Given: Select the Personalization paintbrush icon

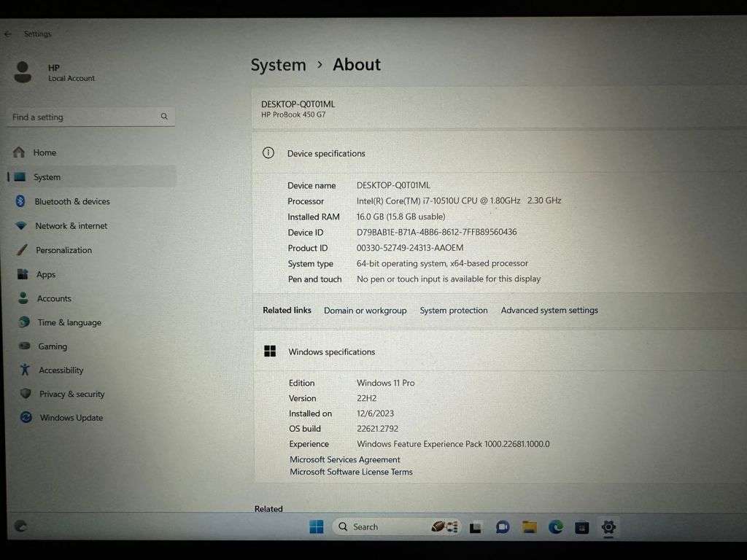Looking at the screenshot, I should (x=23, y=249).
